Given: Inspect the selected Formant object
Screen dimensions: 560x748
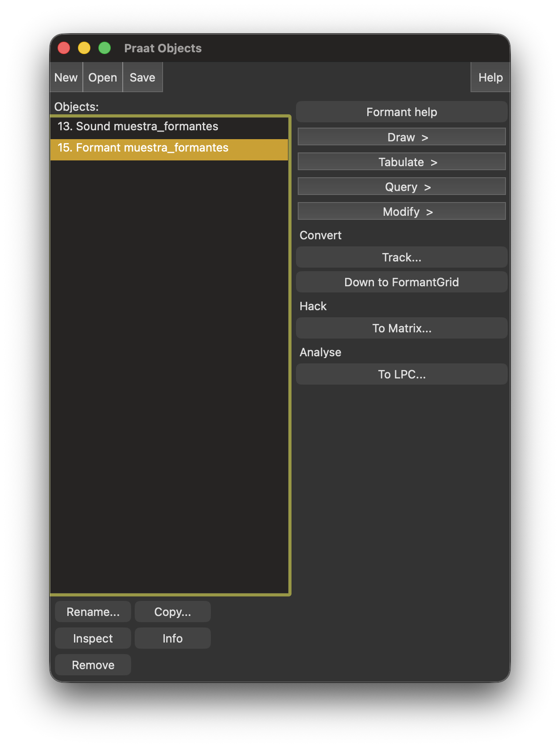Looking at the screenshot, I should [93, 639].
